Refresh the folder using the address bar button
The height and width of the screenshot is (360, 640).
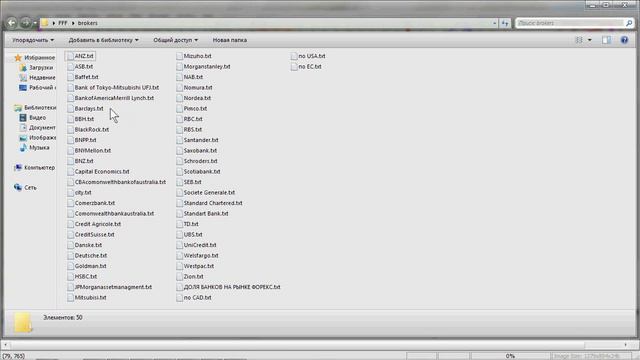[505, 23]
